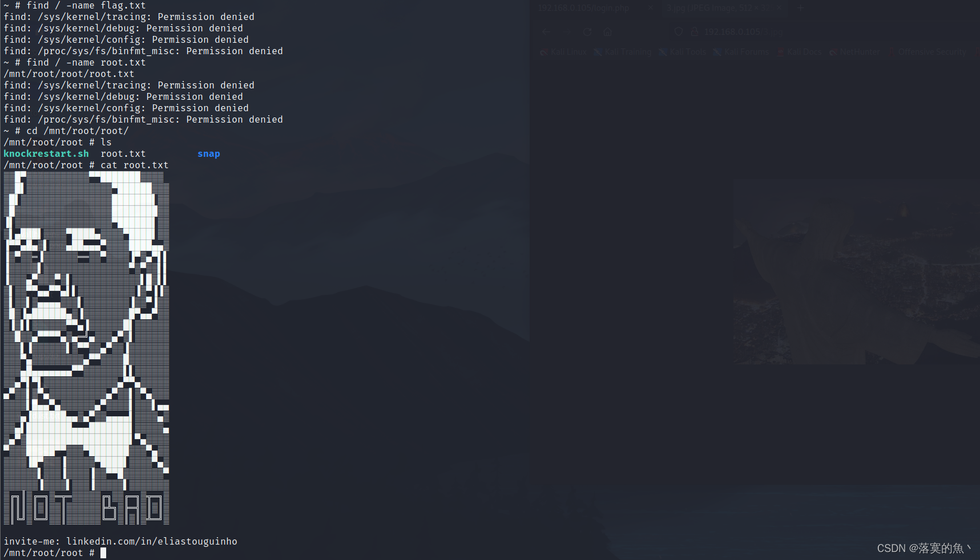980x560 pixels.
Task: Click the snap directory name
Action: 209,154
